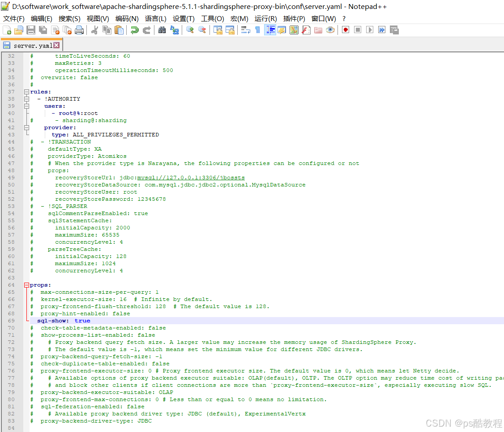Zoom in with the magnifier plus icon
The image size is (504, 432).
coord(190,30)
